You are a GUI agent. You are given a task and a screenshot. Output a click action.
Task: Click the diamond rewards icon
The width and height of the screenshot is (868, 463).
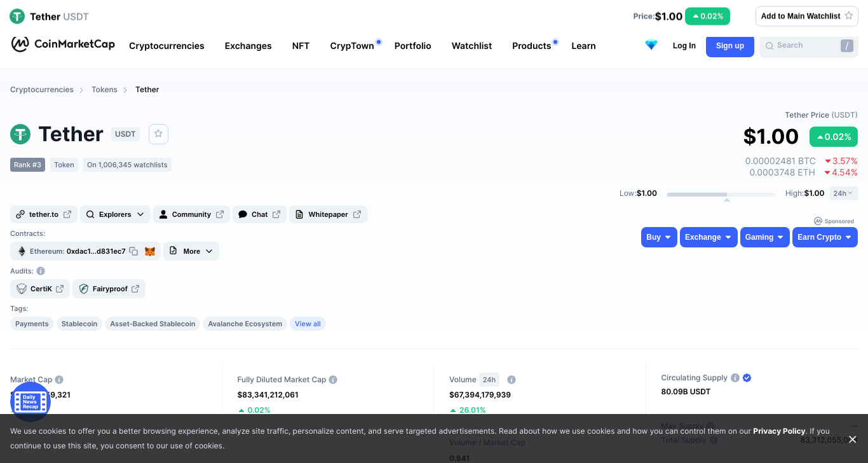click(651, 45)
